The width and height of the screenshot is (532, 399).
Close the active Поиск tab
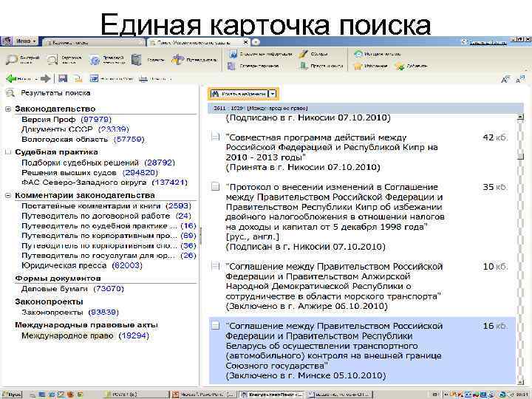click(x=245, y=42)
